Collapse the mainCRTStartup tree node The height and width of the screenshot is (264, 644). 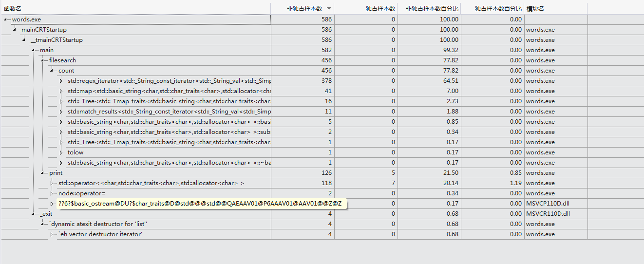point(15,30)
